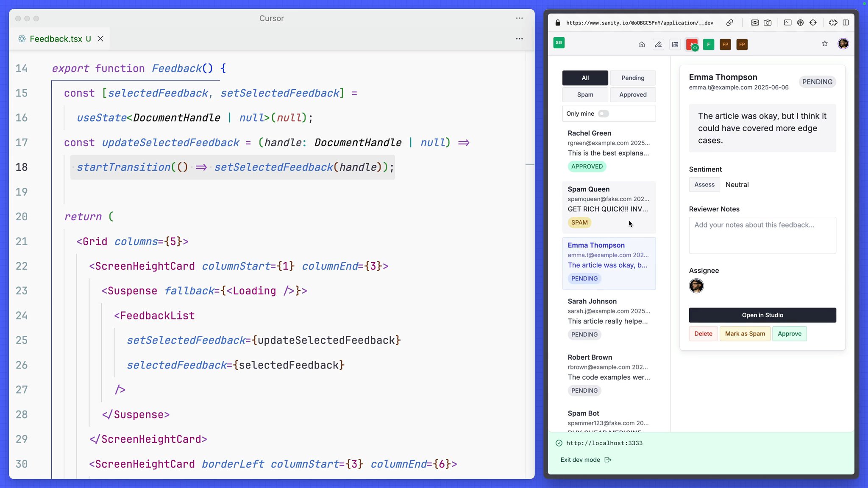The height and width of the screenshot is (488, 868).
Task: Select the Spam filter tab
Action: [585, 94]
